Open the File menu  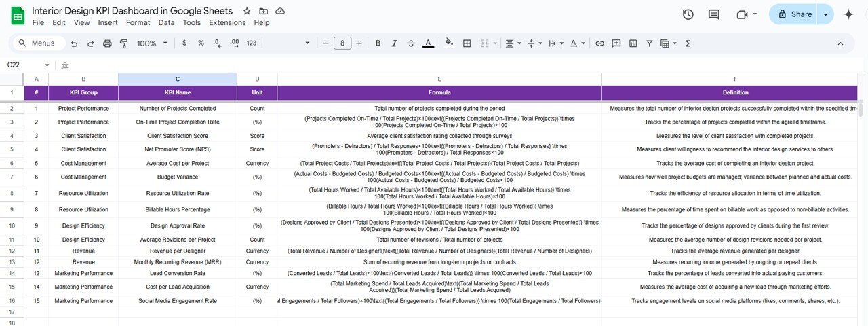[x=38, y=22]
